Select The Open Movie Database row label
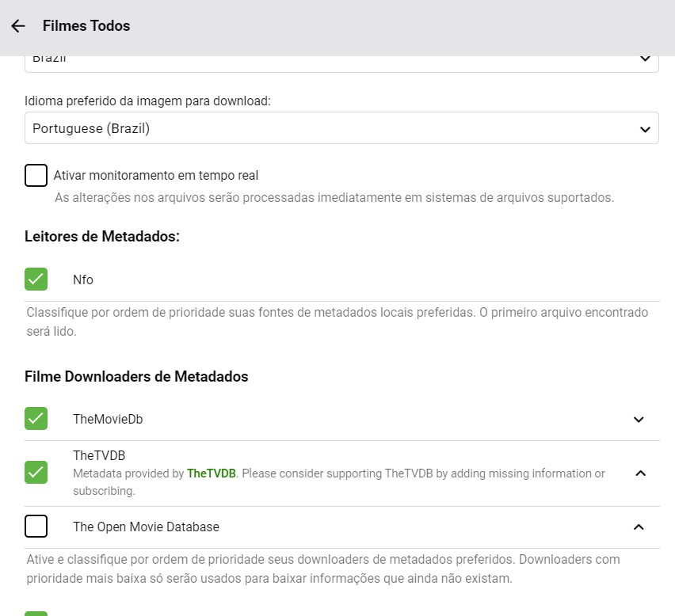Screen dimensions: 675x616 coord(146,527)
